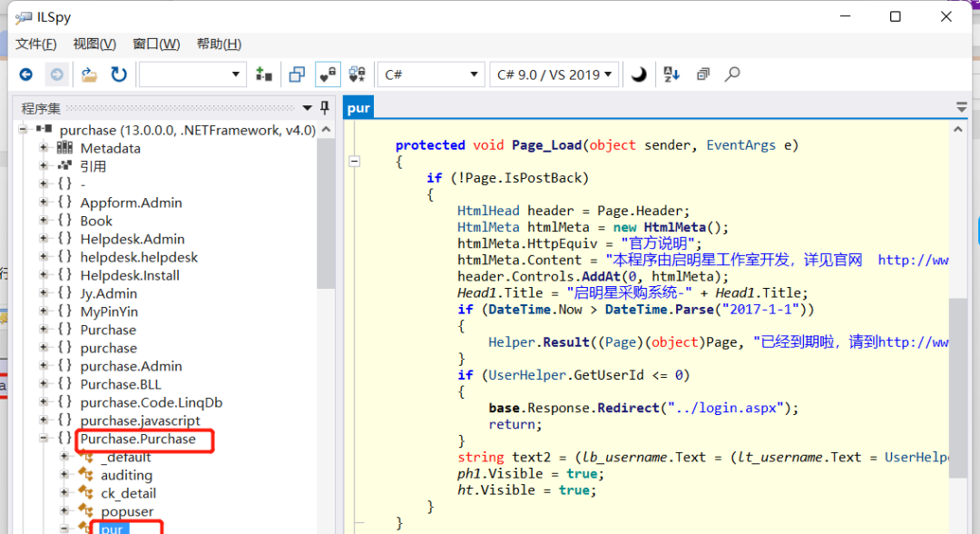The height and width of the screenshot is (534, 980).
Task: Click the DateTime.Parse method reference
Action: (x=660, y=310)
